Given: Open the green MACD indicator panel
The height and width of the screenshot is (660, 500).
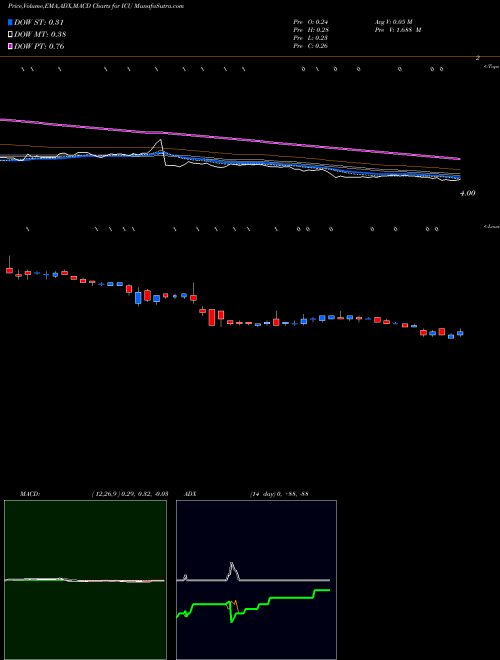Looking at the screenshot, I should pyautogui.click(x=85, y=580).
